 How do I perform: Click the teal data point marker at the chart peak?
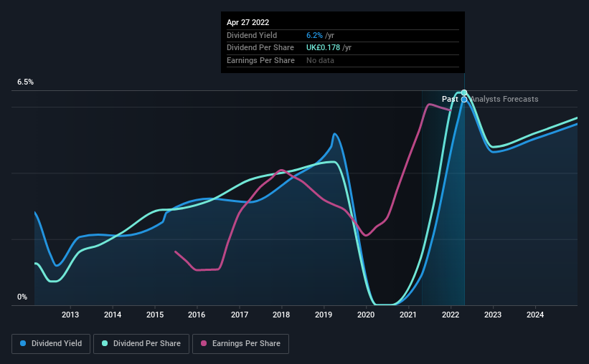tap(464, 93)
